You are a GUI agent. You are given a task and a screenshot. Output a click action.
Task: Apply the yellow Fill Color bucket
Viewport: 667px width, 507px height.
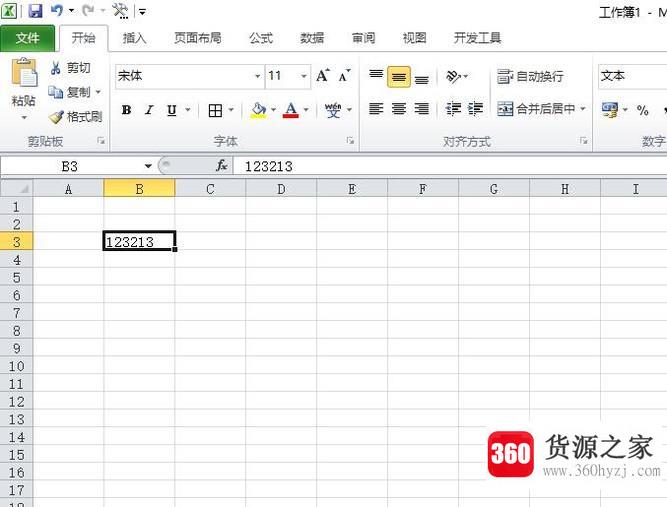pyautogui.click(x=258, y=110)
